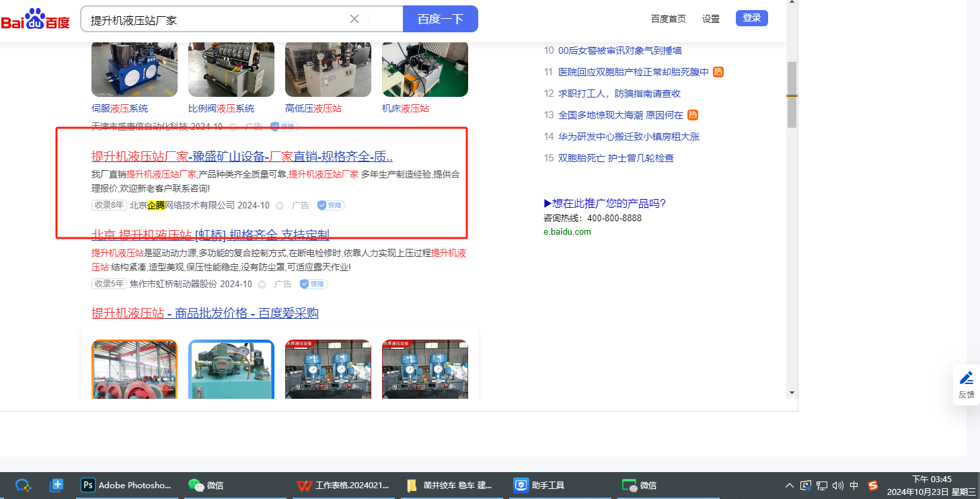Open the teal hydraulic unit product image
This screenshot has width=980, height=499.
pos(231,369)
